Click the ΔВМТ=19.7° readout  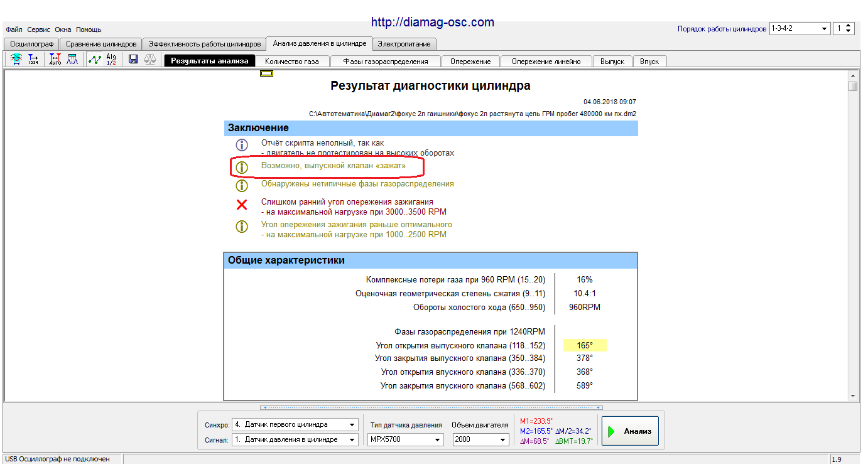(574, 441)
